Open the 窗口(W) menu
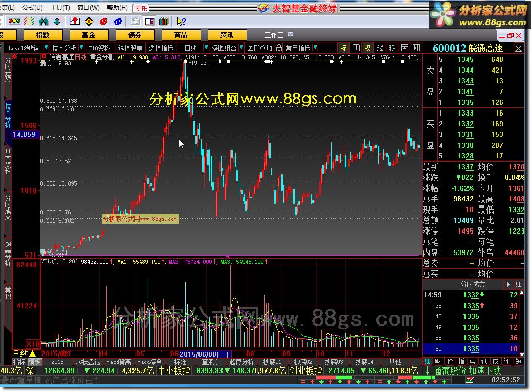This screenshot has width=532, height=392. click(x=88, y=7)
